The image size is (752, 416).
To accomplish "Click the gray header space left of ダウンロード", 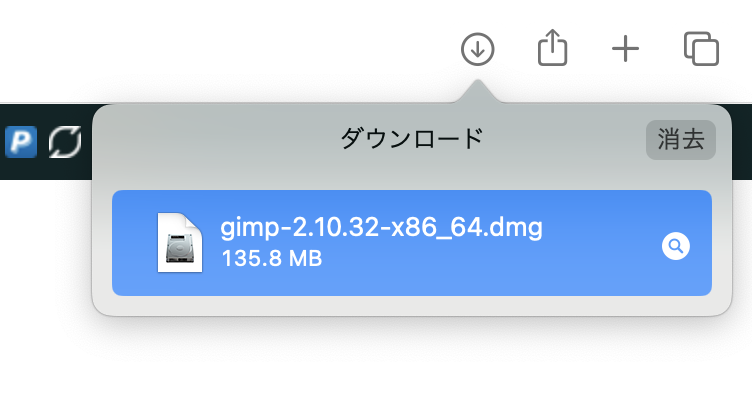I will [216, 139].
